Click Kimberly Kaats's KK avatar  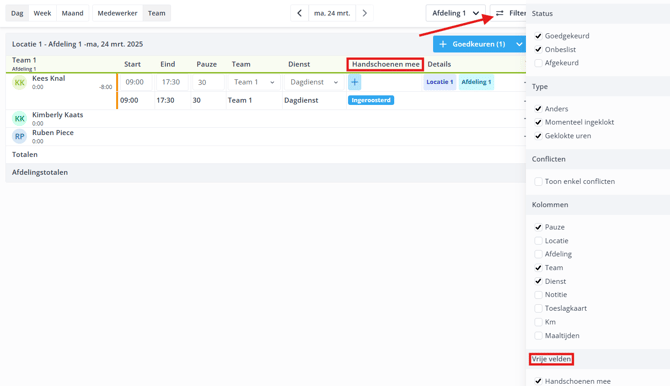pyautogui.click(x=19, y=118)
